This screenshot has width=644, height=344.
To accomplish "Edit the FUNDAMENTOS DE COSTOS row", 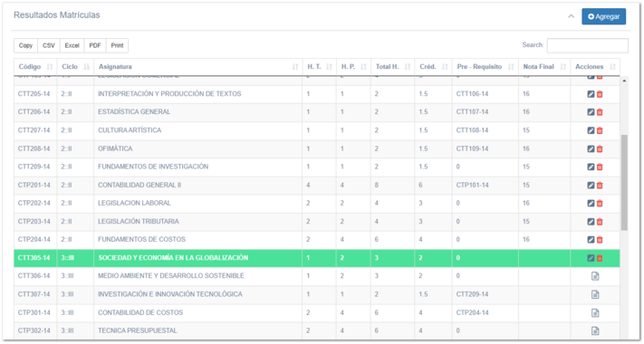I will (591, 240).
